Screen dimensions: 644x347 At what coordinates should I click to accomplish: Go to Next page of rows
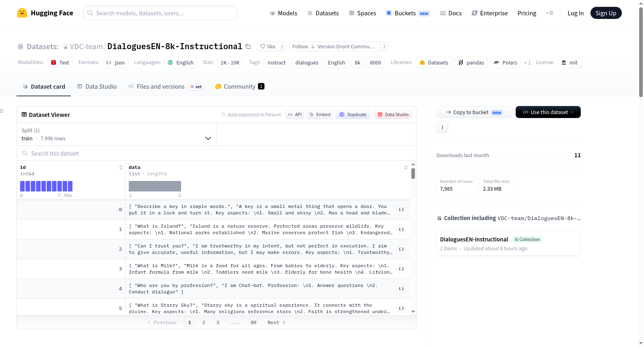click(277, 322)
